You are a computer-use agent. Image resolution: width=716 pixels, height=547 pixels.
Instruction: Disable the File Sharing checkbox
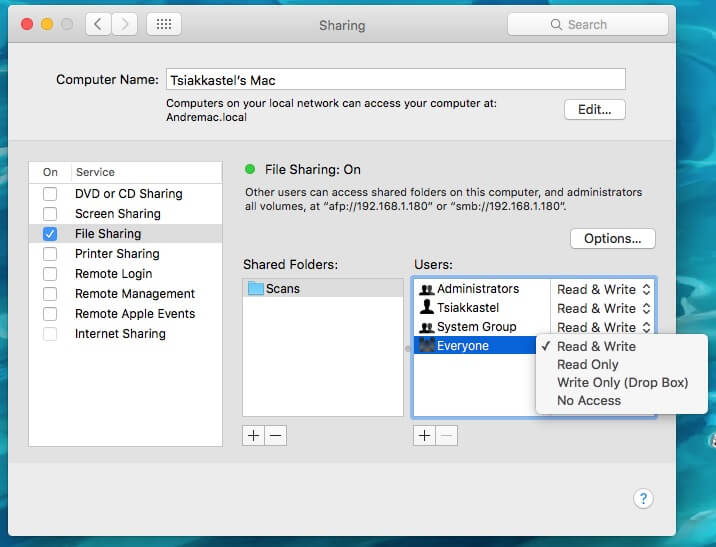coord(50,234)
